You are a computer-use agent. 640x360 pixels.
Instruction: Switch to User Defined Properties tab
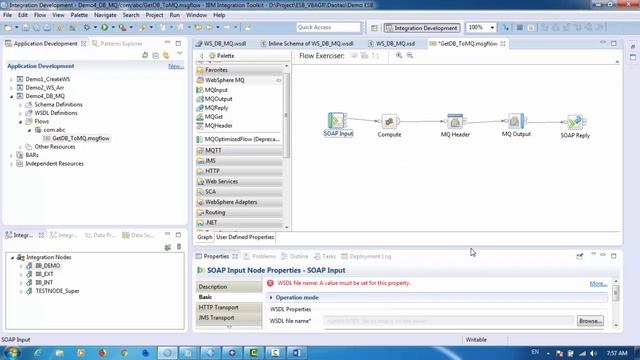tap(245, 237)
